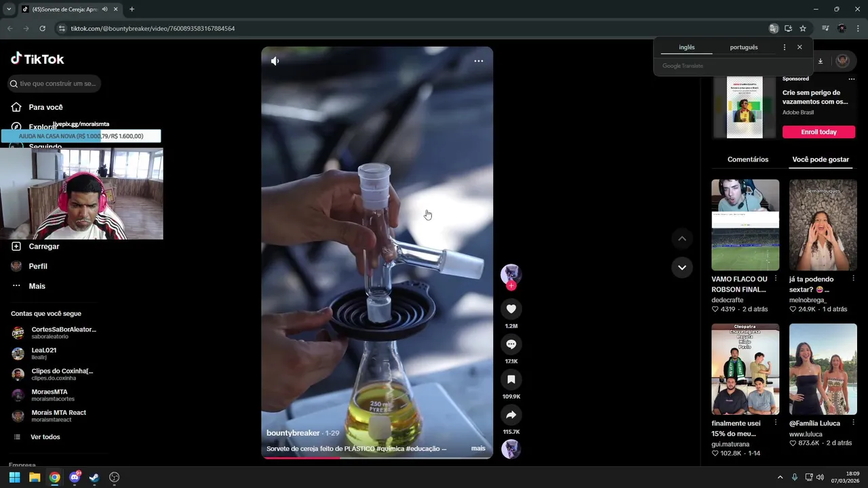
Task: Open Google Translate popup options
Action: (785, 47)
